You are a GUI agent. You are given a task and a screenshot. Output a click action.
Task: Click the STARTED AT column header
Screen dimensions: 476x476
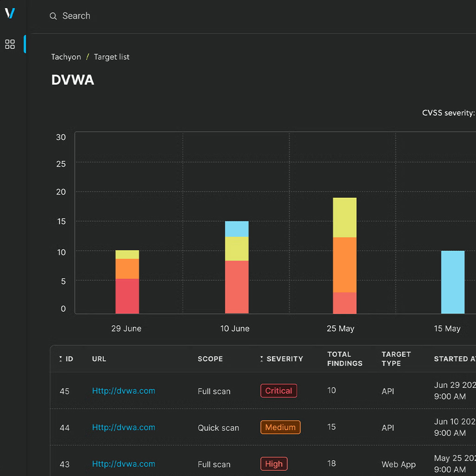pos(455,359)
